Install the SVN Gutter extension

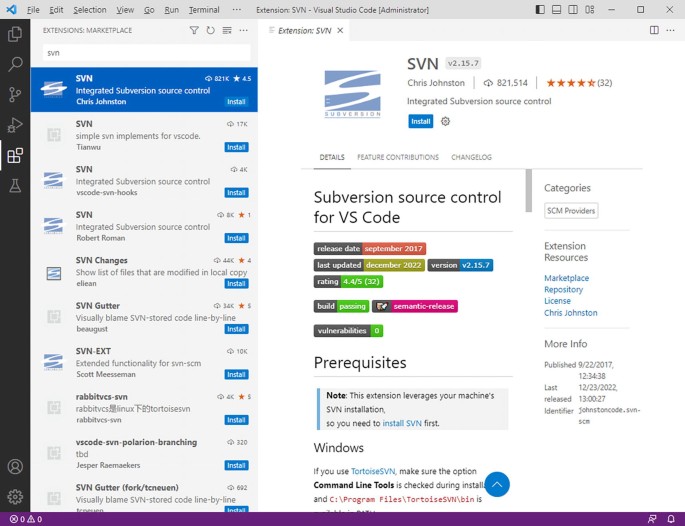236,329
